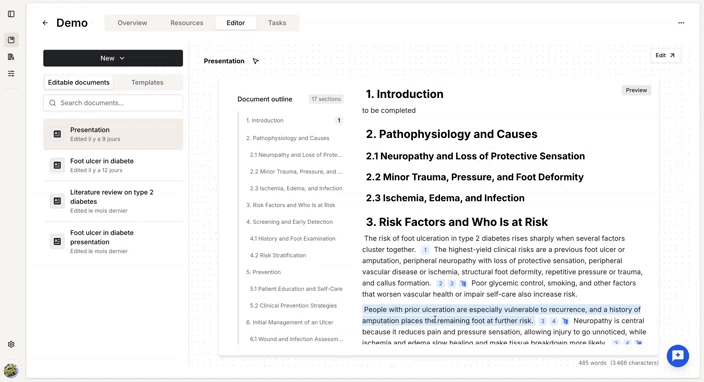Viewport: 704px width, 382px height.
Task: Click the '3. Risk Factors and Who Is at Risk' heading
Action: 457,222
